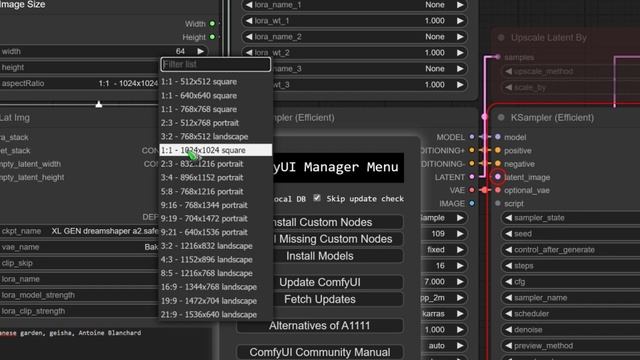Click right arrow next to karras
Viewport: 640px width, 360px height.
pyautogui.click(x=460, y=313)
